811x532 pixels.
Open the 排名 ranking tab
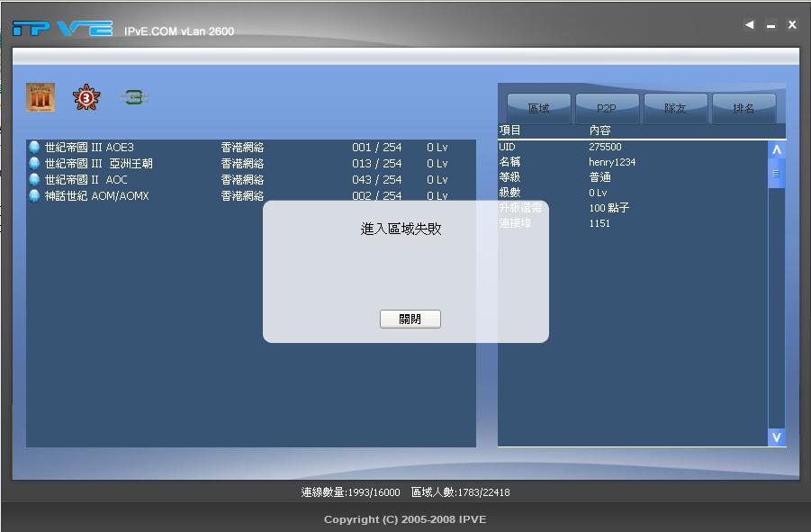click(x=744, y=105)
